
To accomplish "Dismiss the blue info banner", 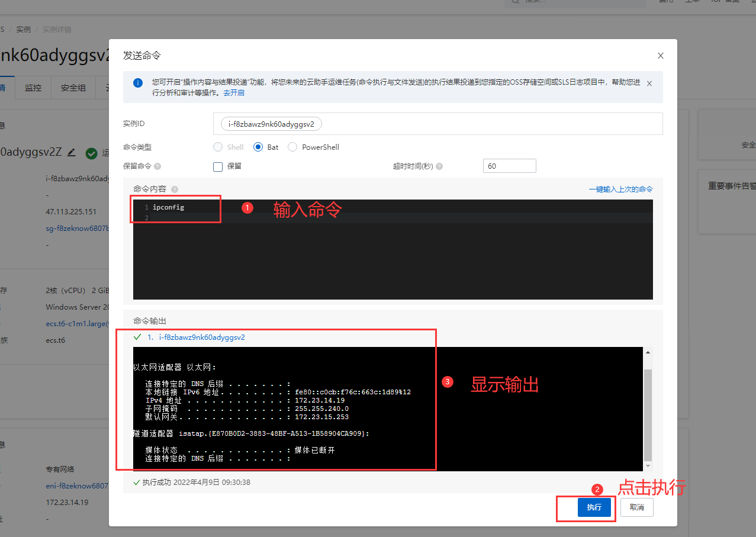I will [649, 83].
